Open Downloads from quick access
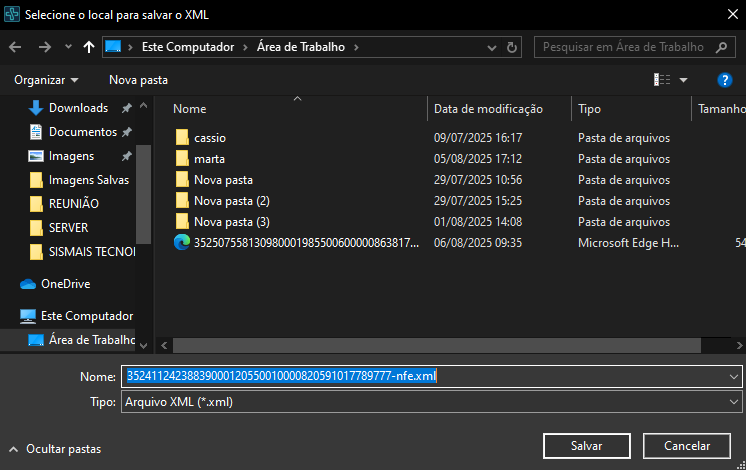The width and height of the screenshot is (746, 470). tap(78, 108)
